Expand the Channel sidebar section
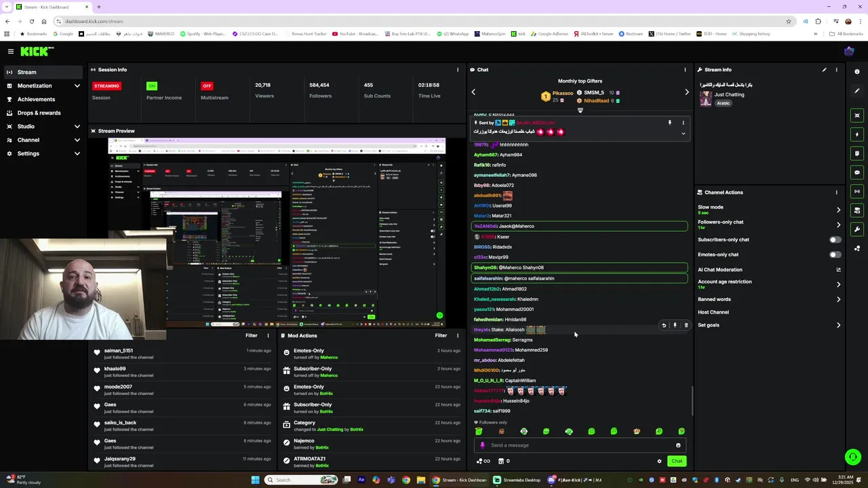This screenshot has height=488, width=868. coord(77,140)
